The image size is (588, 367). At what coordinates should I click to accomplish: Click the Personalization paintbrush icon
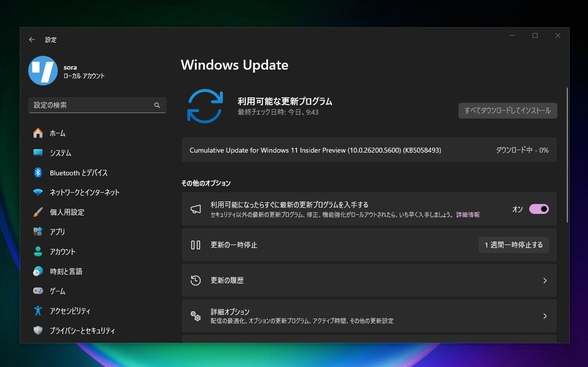coord(38,212)
